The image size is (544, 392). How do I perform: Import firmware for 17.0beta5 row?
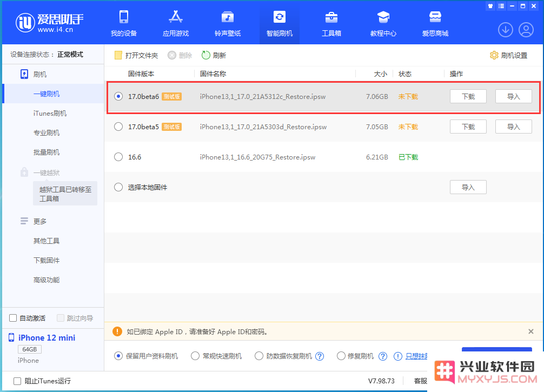click(x=514, y=127)
